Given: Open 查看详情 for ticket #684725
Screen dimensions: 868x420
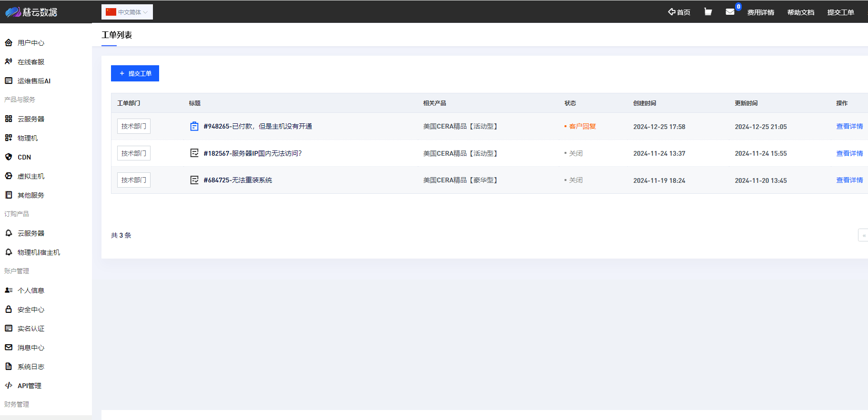Looking at the screenshot, I should pos(849,180).
